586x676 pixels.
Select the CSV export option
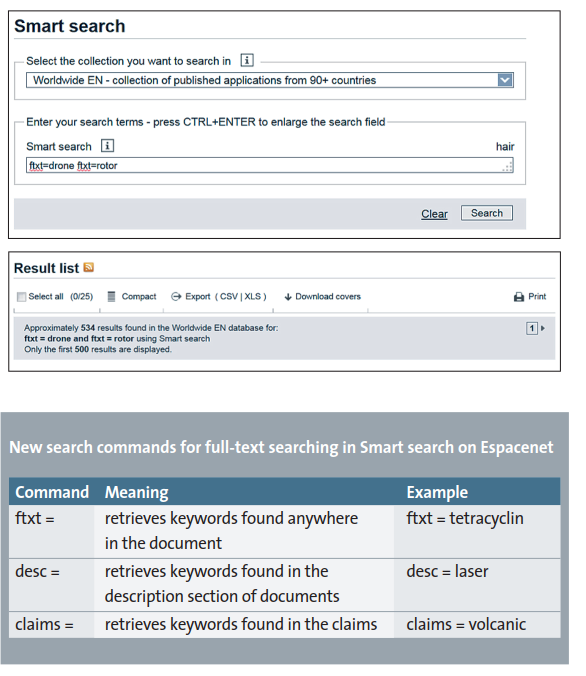(229, 296)
